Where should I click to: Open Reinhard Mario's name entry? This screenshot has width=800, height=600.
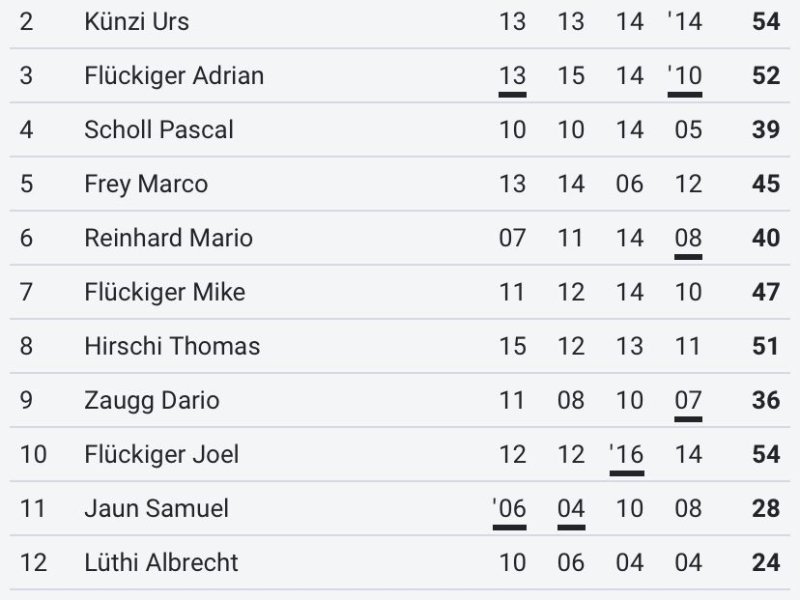tap(168, 238)
